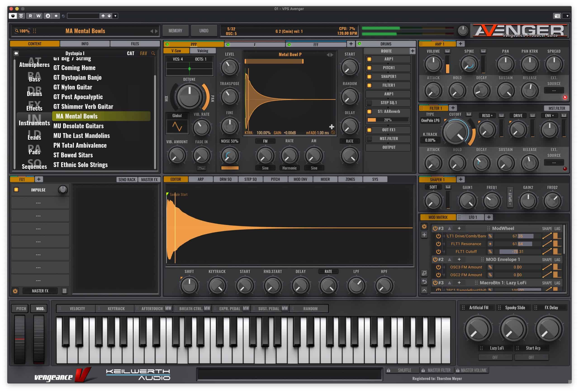579x392 pixels.
Task: Add a mod matrix slot with sidebar plus
Action: (x=424, y=235)
